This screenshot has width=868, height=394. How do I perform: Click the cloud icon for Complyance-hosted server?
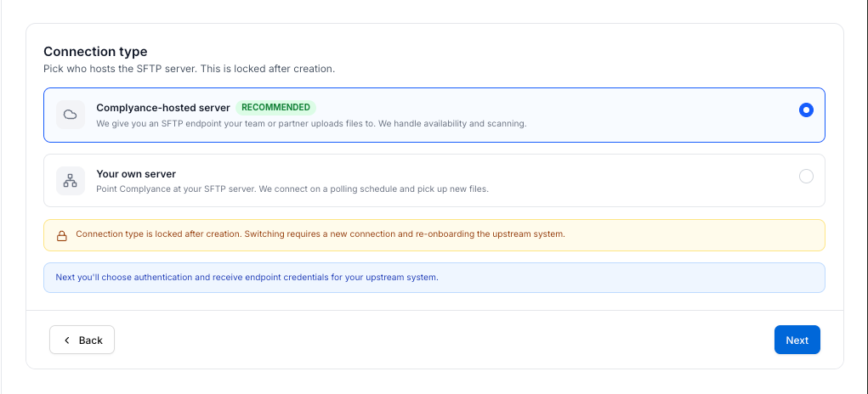click(71, 115)
